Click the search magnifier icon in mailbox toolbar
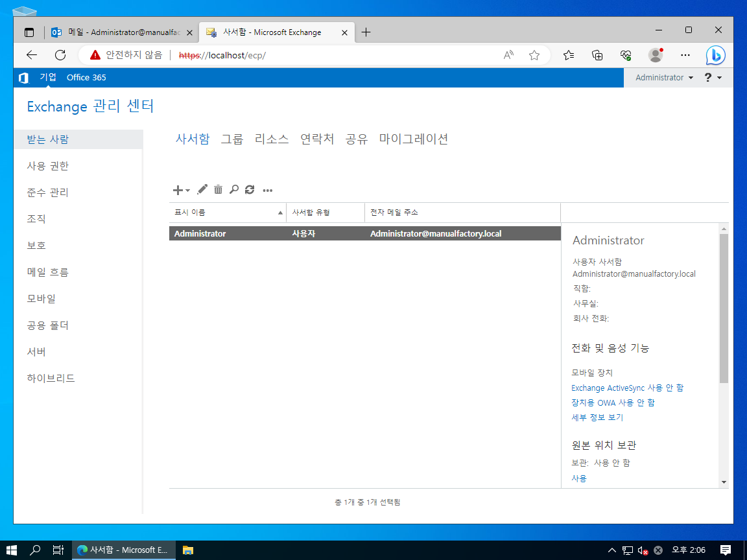The height and width of the screenshot is (560, 747). click(x=234, y=189)
